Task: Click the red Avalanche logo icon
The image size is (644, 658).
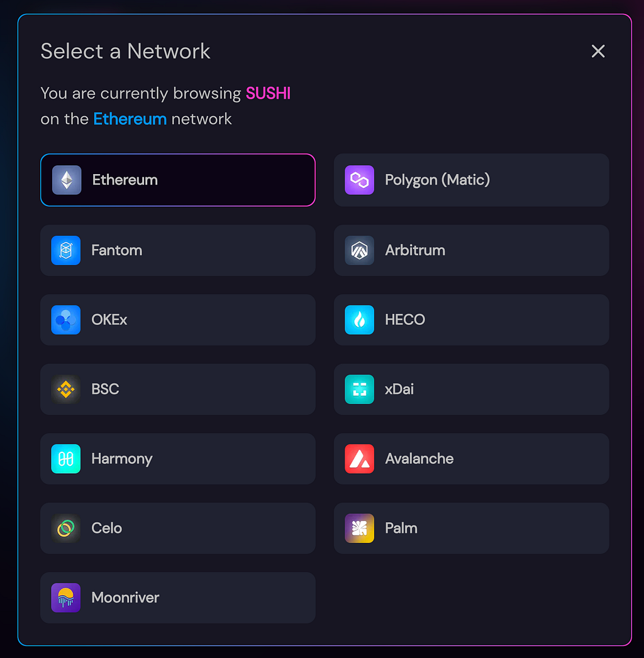Action: [x=359, y=459]
